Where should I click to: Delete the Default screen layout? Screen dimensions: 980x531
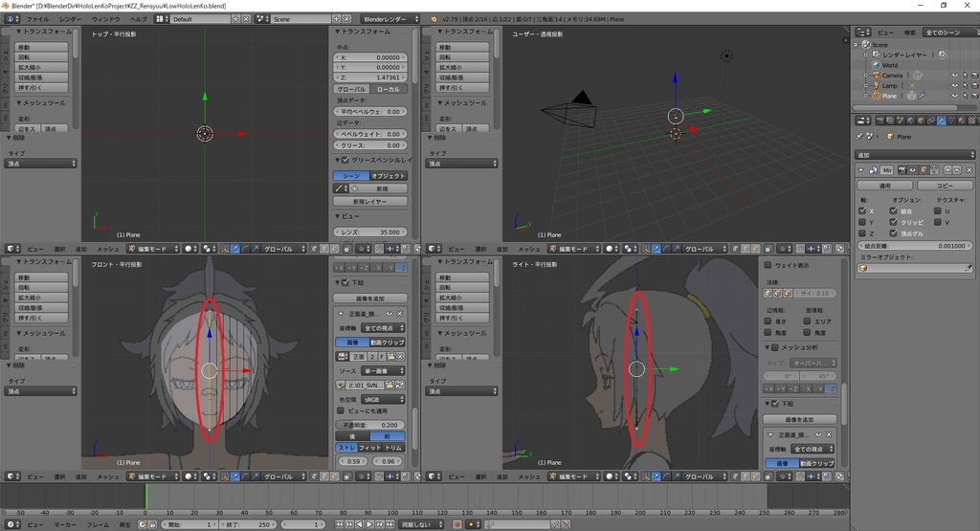click(246, 19)
